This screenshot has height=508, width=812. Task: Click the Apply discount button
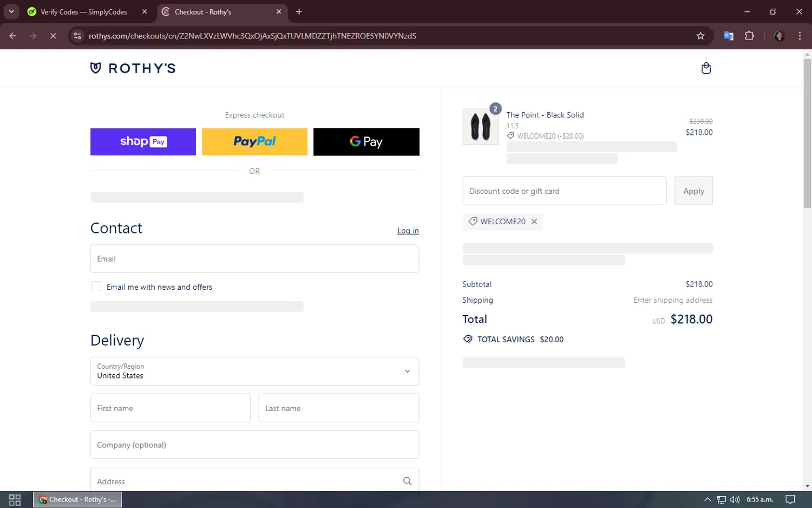693,191
